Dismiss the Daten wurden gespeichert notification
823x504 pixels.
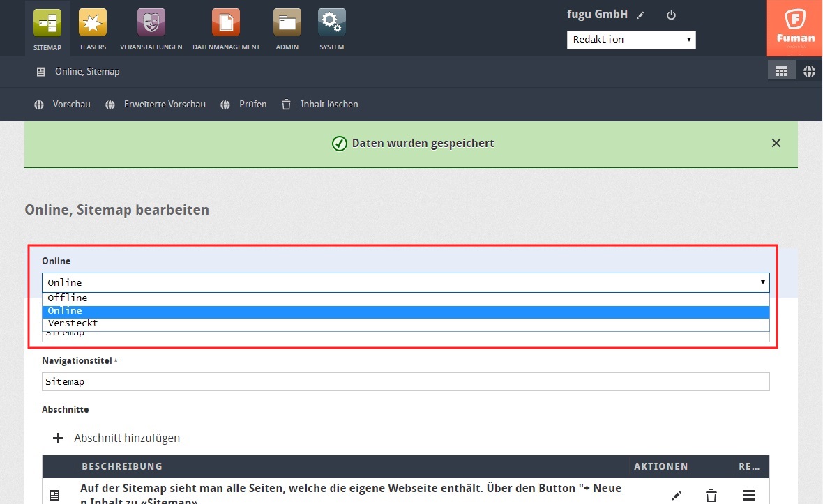(776, 143)
